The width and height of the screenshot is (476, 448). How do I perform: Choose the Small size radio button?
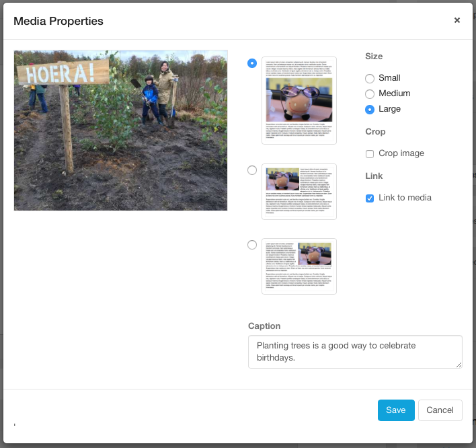point(370,79)
